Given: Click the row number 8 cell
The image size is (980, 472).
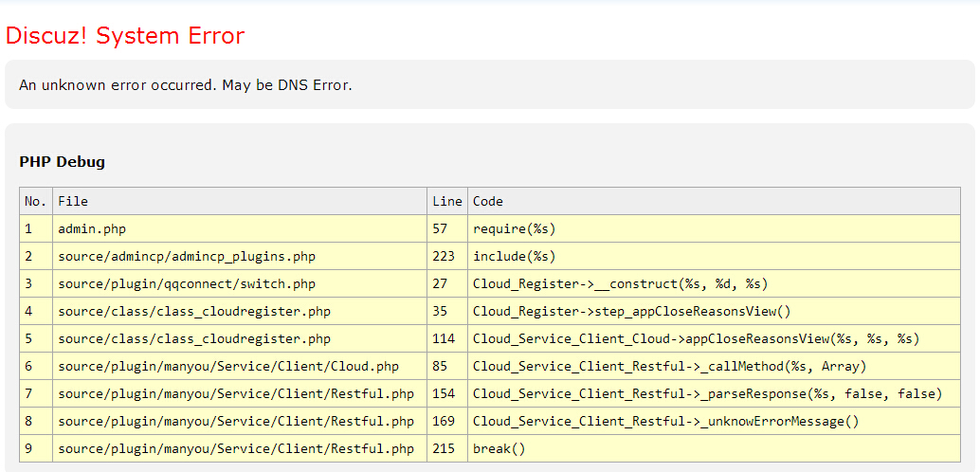Looking at the screenshot, I should pos(36,422).
